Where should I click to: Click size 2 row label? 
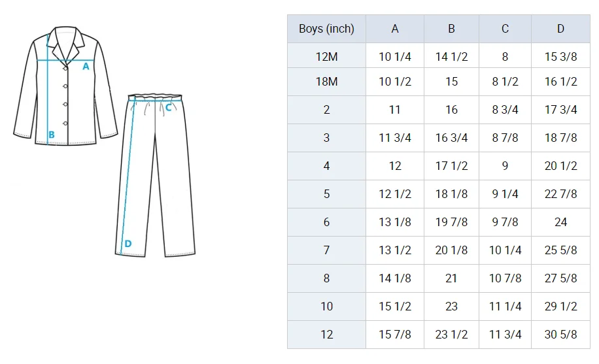coord(326,110)
